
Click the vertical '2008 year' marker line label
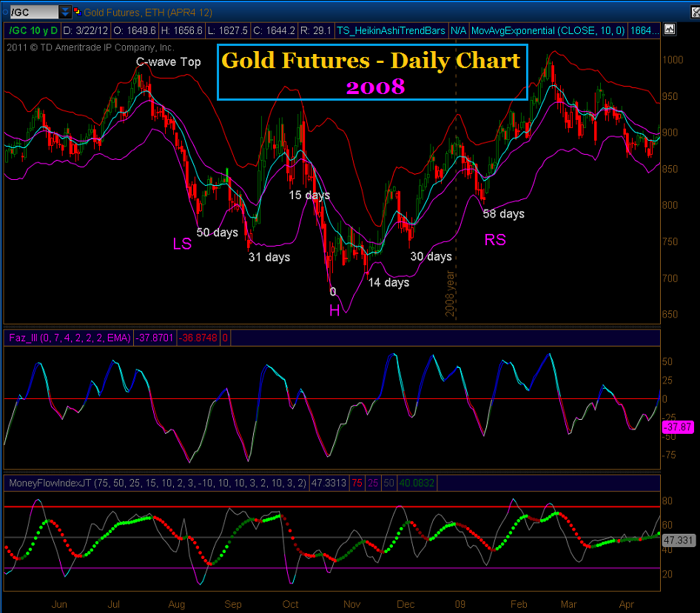click(x=450, y=293)
